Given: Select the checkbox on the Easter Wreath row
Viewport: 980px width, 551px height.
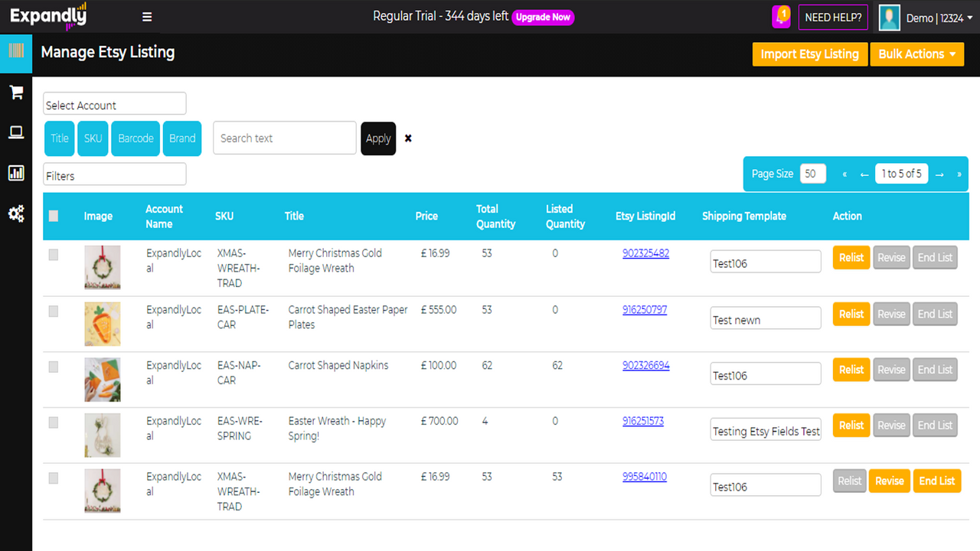Looking at the screenshot, I should pyautogui.click(x=53, y=422).
